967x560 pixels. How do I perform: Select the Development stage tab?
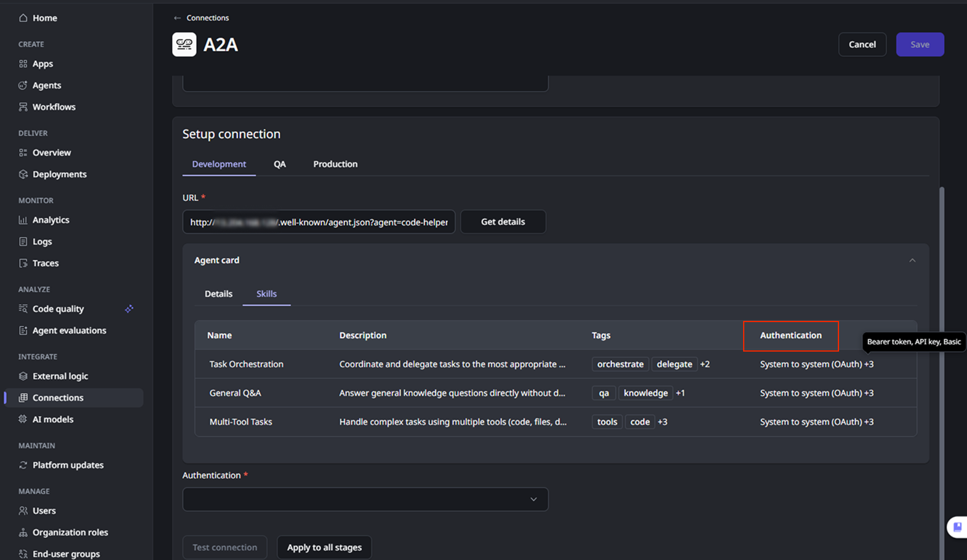[219, 164]
